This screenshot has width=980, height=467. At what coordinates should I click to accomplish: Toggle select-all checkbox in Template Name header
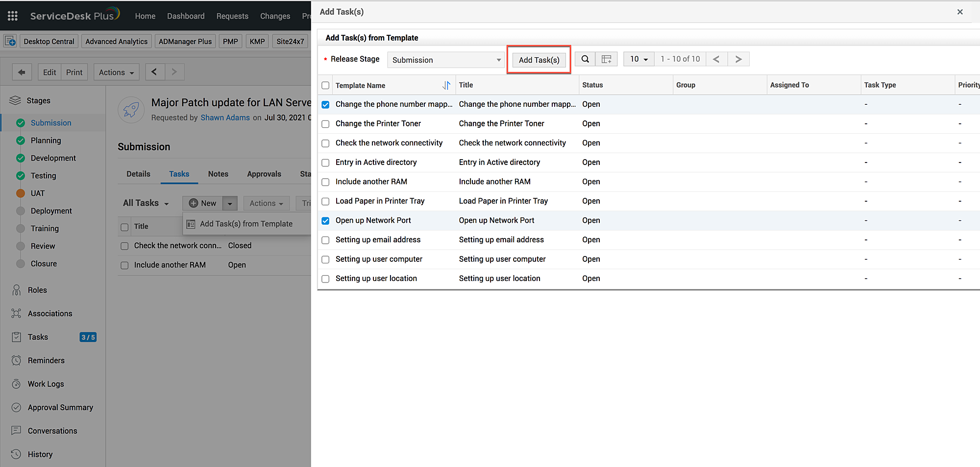pyautogui.click(x=325, y=85)
